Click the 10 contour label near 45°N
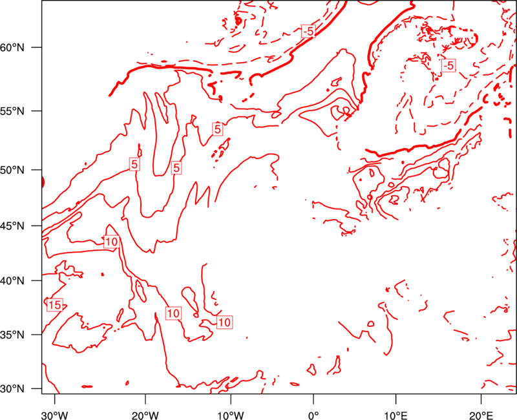Image resolution: width=517 pixels, height=420 pixels. 111,242
